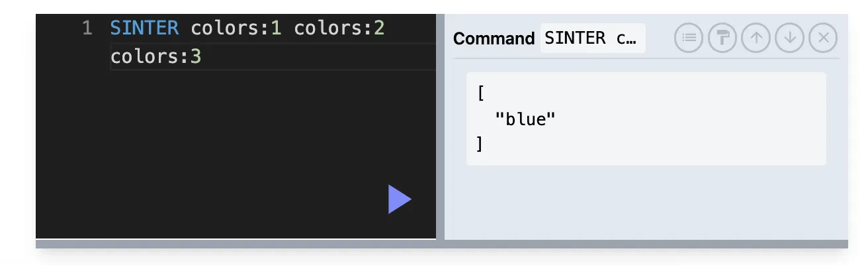Click the opening bracket of the JSON result
The image size is (868, 265).
pos(480,93)
